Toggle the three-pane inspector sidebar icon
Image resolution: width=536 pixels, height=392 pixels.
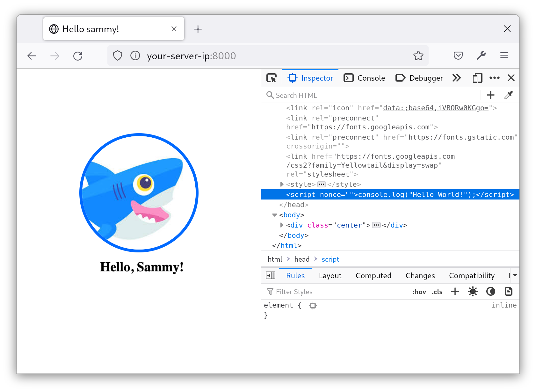271,275
